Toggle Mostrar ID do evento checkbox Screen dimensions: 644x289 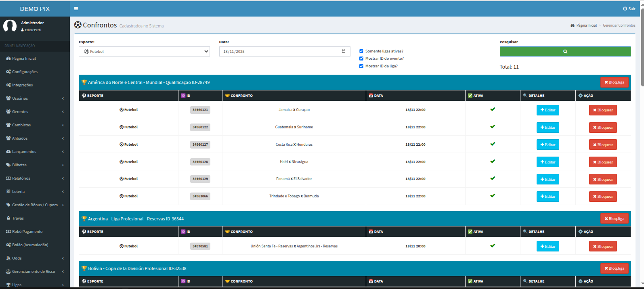click(x=361, y=59)
